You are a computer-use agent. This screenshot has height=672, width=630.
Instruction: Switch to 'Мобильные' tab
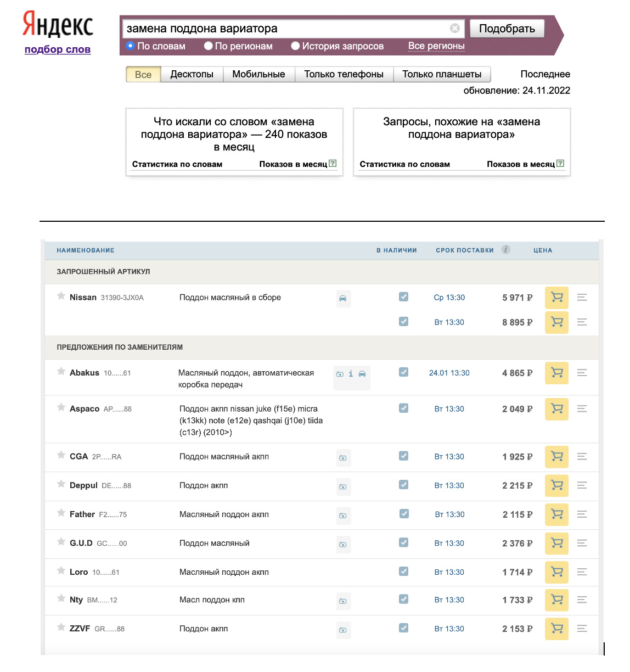point(258,75)
